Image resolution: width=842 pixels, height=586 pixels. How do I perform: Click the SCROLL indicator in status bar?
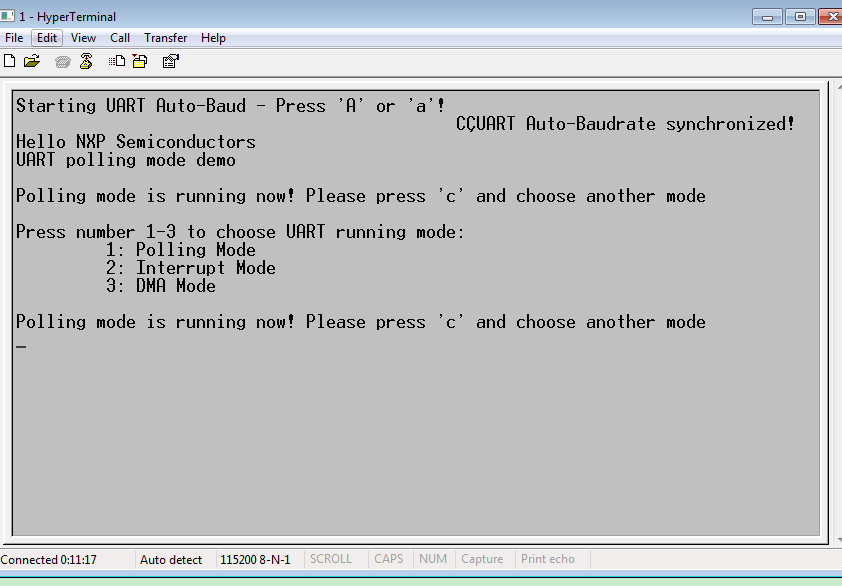[x=331, y=559]
